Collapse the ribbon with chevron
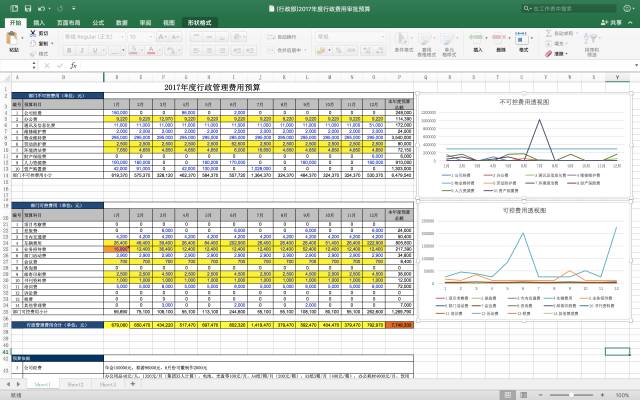The height and width of the screenshot is (400, 640). point(631,22)
